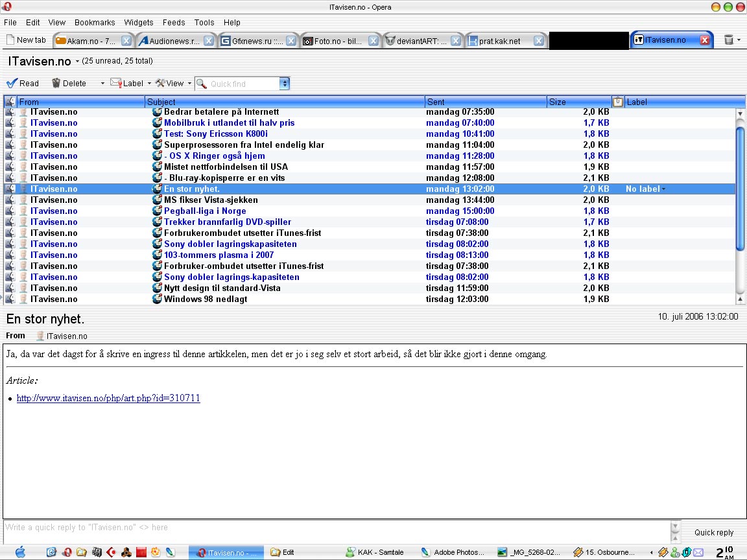Click the quick reply text field
The image size is (747, 560).
click(337, 532)
